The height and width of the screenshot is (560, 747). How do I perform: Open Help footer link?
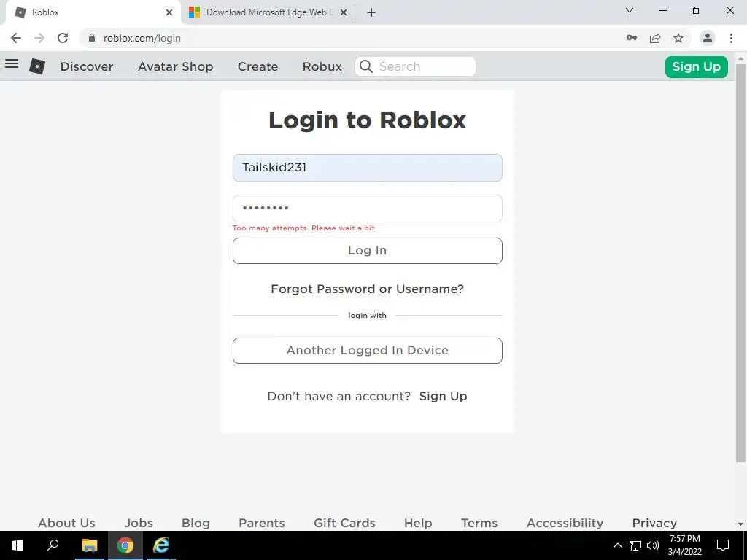click(418, 523)
